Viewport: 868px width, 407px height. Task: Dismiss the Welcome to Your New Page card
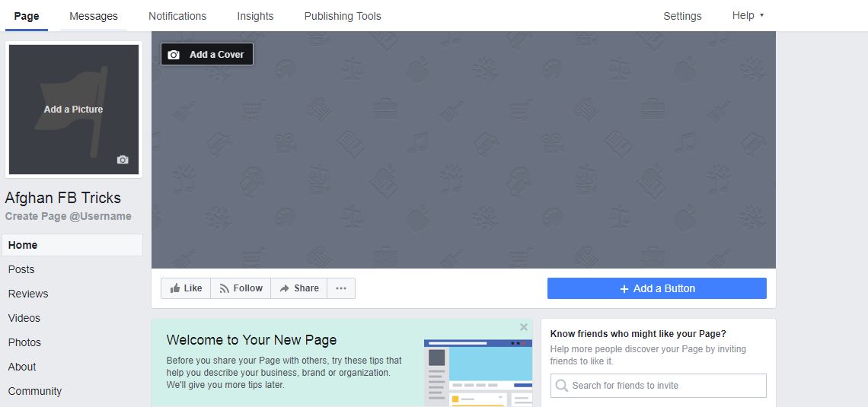(523, 327)
